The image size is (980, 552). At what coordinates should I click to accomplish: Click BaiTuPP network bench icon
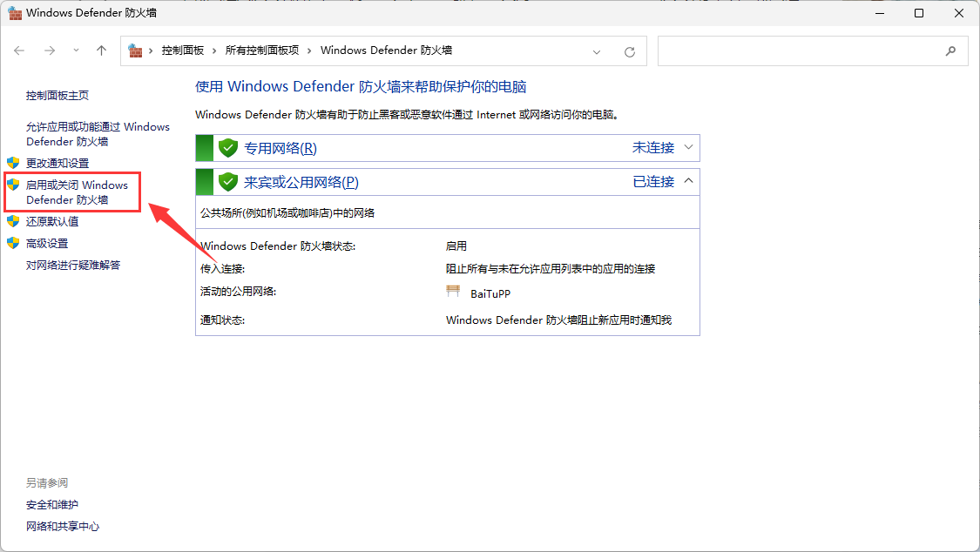tap(453, 291)
